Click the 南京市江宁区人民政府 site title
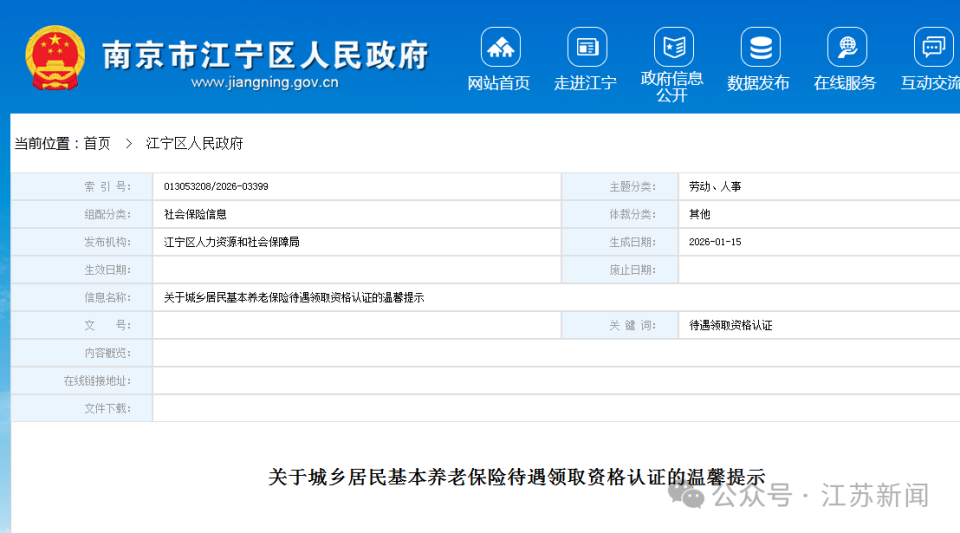Image resolution: width=960 pixels, height=533 pixels. click(265, 55)
